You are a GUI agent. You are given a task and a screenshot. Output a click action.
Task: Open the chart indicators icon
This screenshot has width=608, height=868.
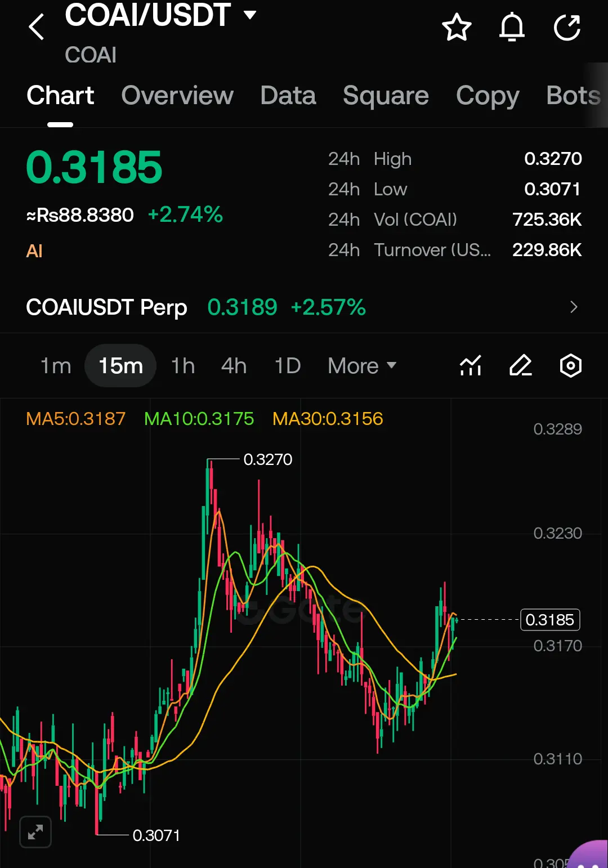[x=471, y=366]
